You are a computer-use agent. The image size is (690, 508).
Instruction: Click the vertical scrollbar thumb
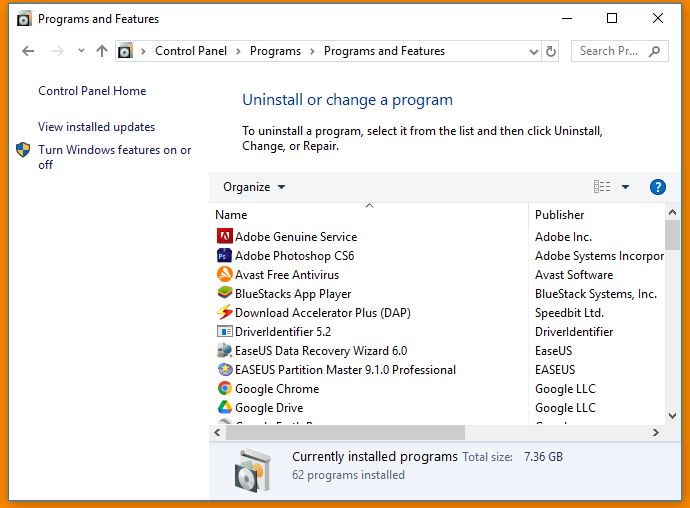[672, 235]
